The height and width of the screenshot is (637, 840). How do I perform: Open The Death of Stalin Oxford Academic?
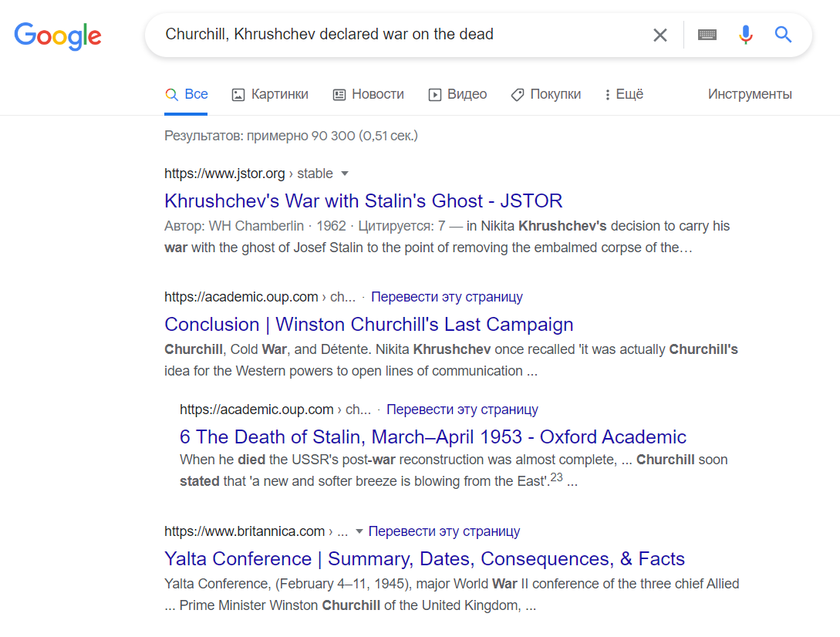pos(433,436)
